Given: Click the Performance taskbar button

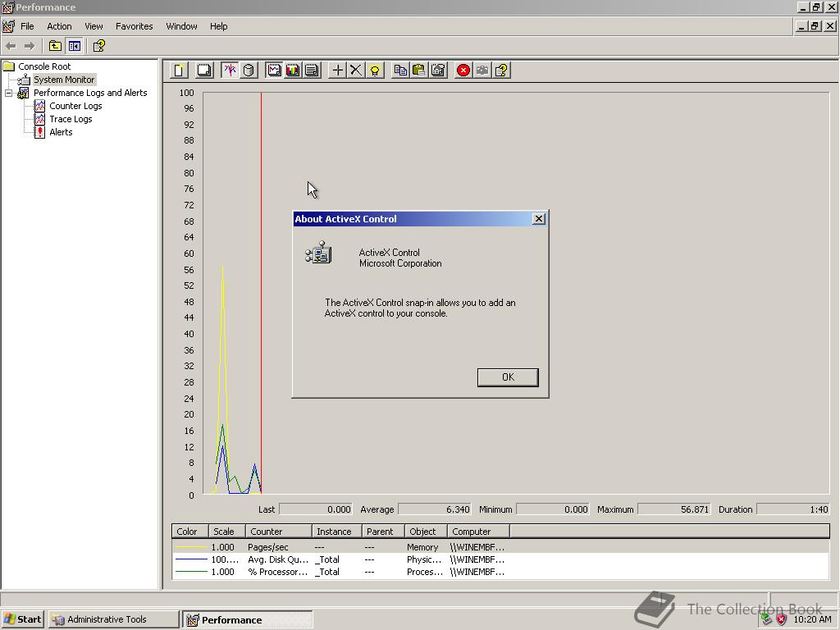Looking at the screenshot, I should click(x=247, y=619).
